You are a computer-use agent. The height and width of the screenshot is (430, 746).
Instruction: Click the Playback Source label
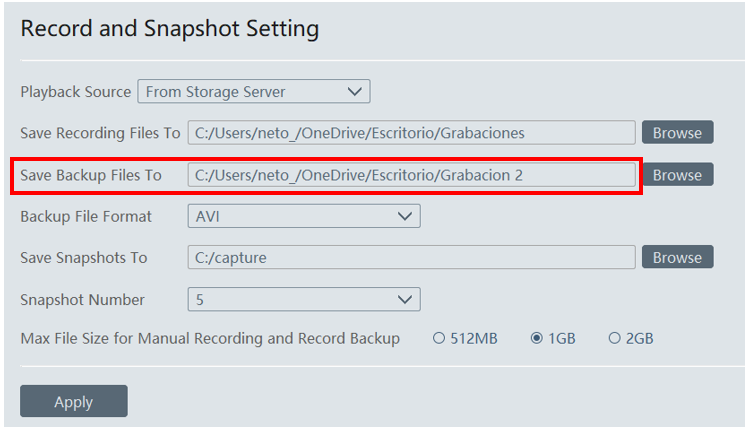coord(76,92)
